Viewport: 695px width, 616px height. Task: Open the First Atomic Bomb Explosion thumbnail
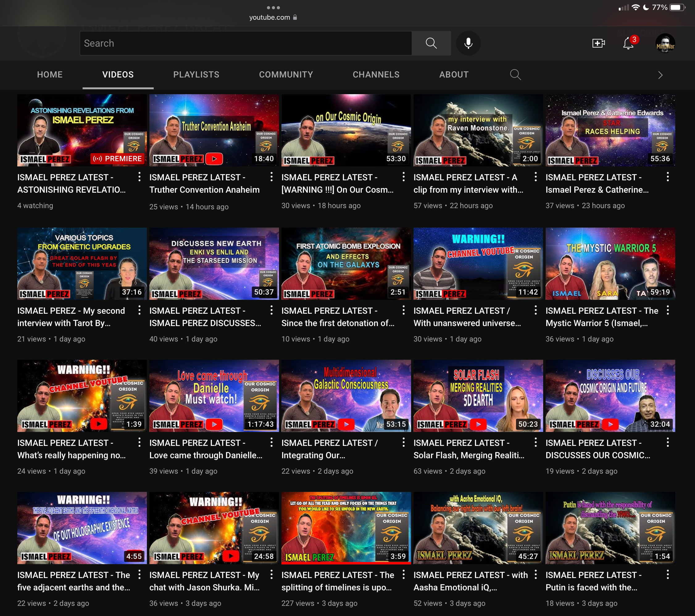(x=346, y=264)
